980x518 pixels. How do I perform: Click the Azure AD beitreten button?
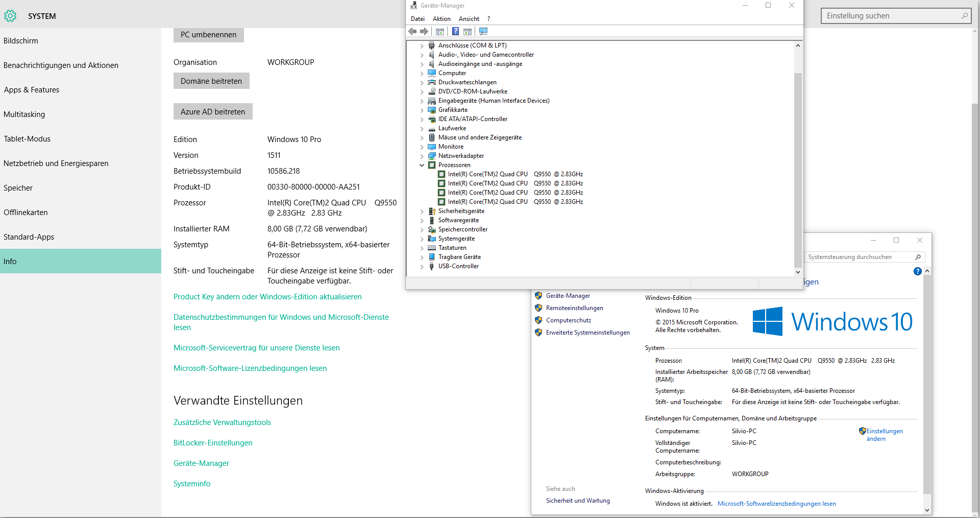pos(213,112)
